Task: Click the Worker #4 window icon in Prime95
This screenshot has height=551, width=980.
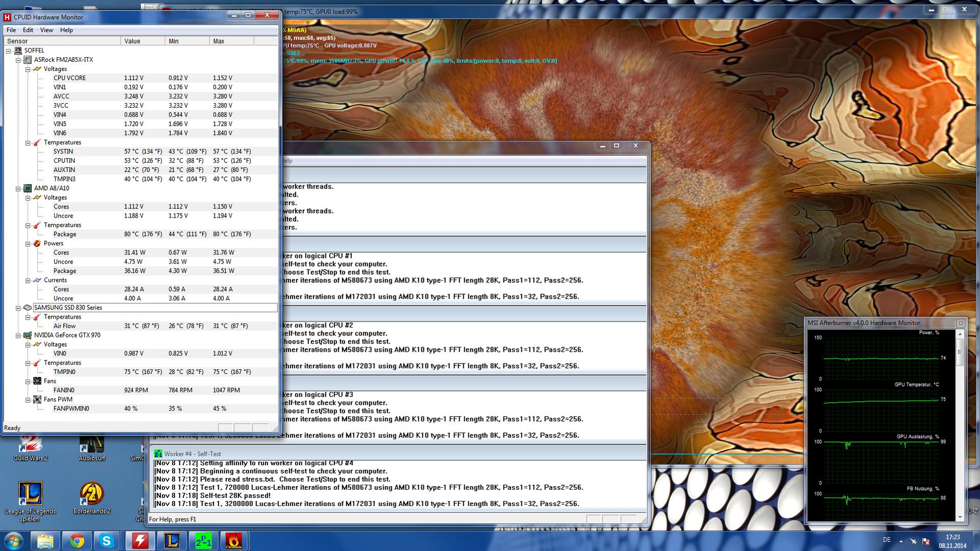Action: [x=158, y=453]
